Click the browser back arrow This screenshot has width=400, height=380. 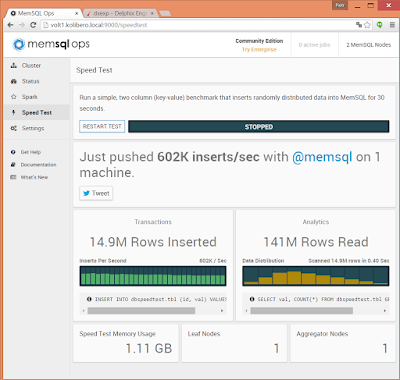tap(11, 25)
